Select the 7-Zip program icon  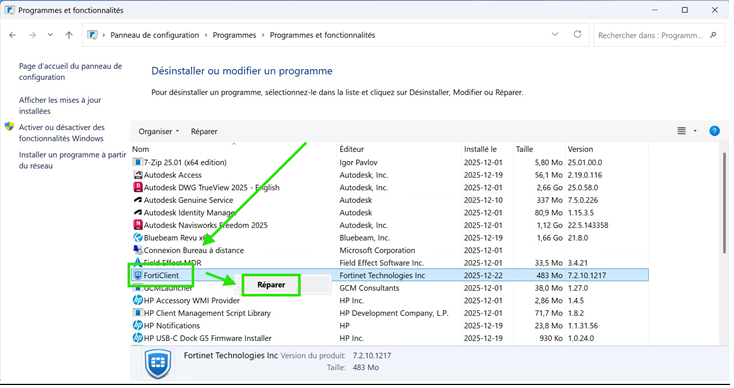click(x=138, y=162)
